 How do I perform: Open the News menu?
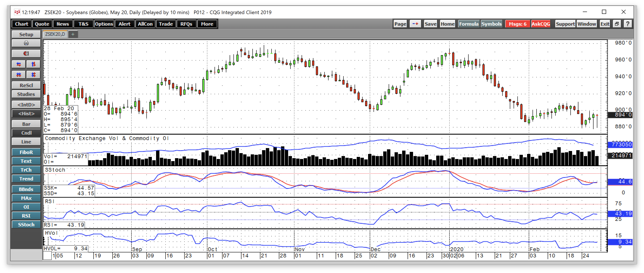point(63,24)
